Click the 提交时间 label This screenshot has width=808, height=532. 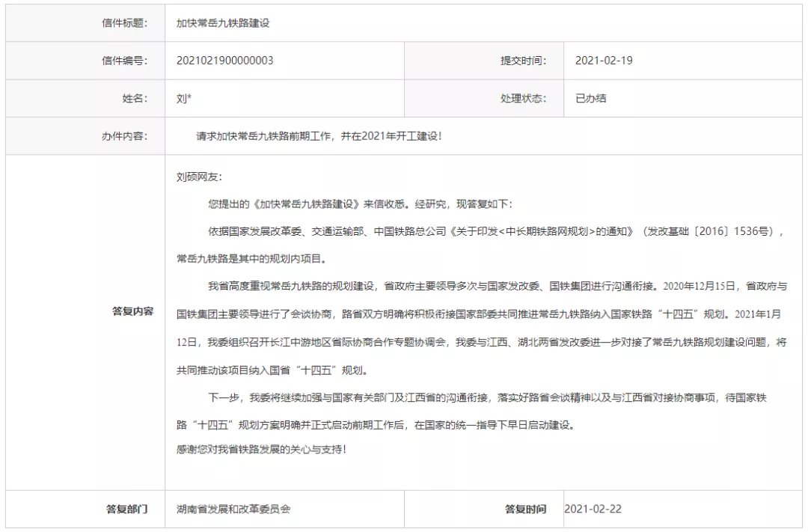pyautogui.click(x=523, y=61)
